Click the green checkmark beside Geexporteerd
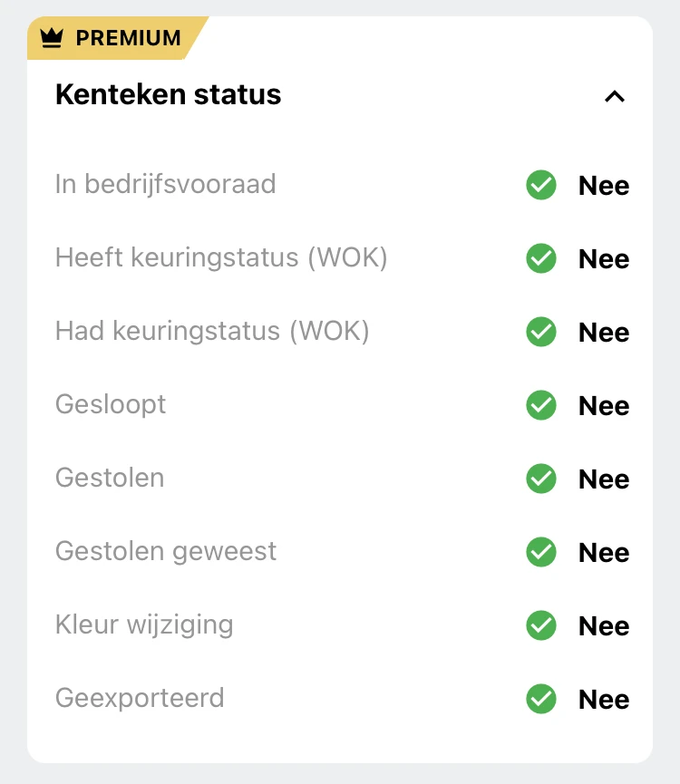The image size is (680, 784). click(x=541, y=700)
